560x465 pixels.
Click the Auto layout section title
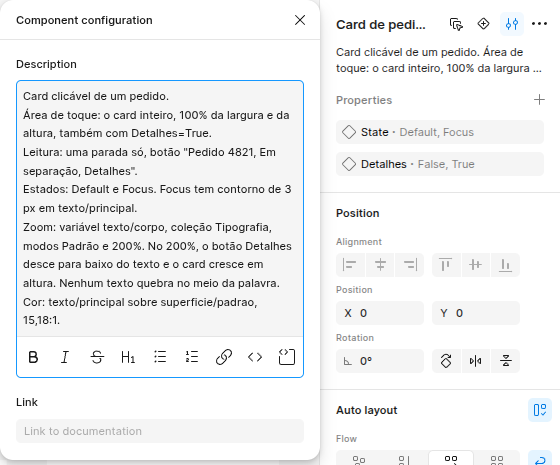(366, 410)
